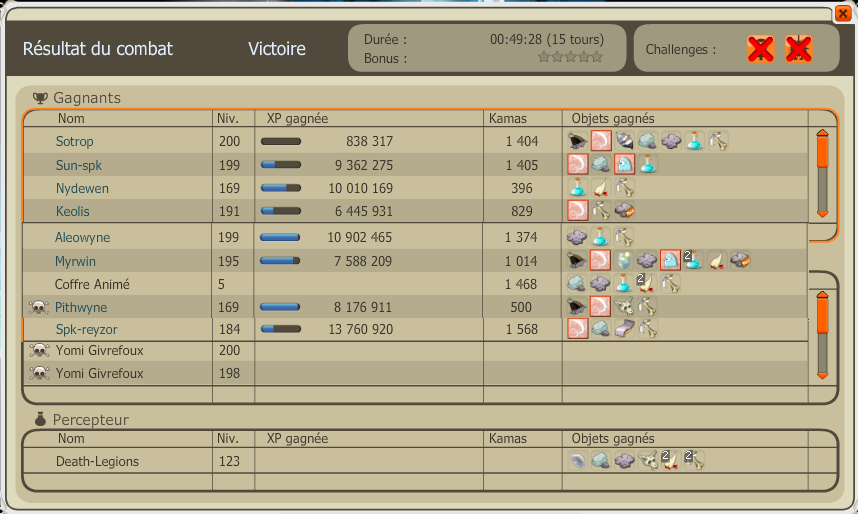This screenshot has height=514, width=858.
Task: Click Nydewen's XP progress bar
Action: pyautogui.click(x=281, y=188)
